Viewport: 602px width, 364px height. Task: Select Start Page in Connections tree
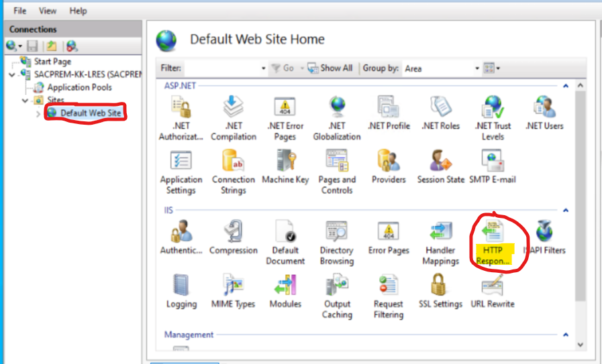[x=52, y=62]
